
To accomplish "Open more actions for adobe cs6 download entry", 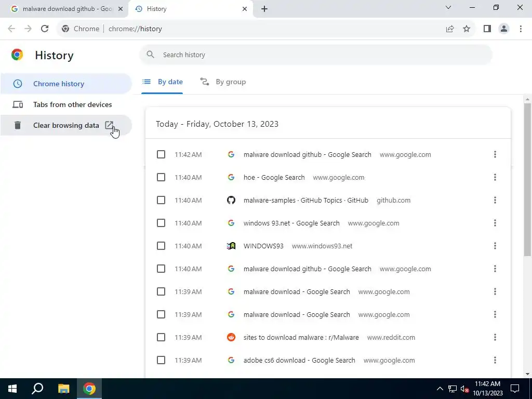I will coord(495,360).
